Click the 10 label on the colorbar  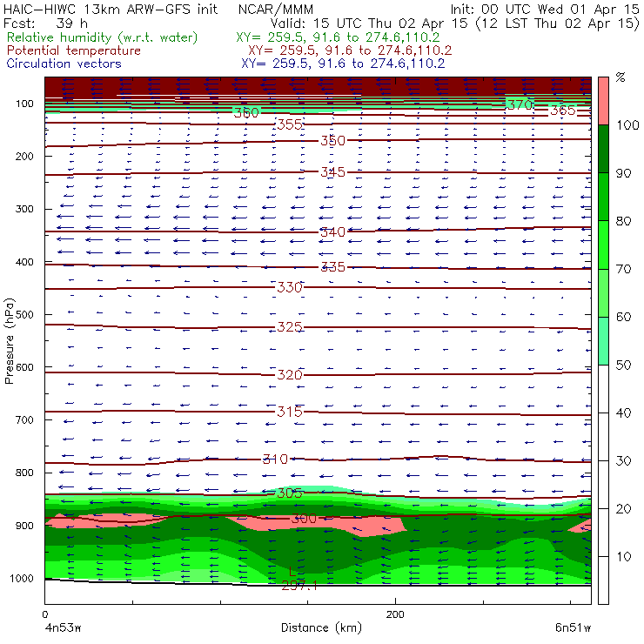623,557
